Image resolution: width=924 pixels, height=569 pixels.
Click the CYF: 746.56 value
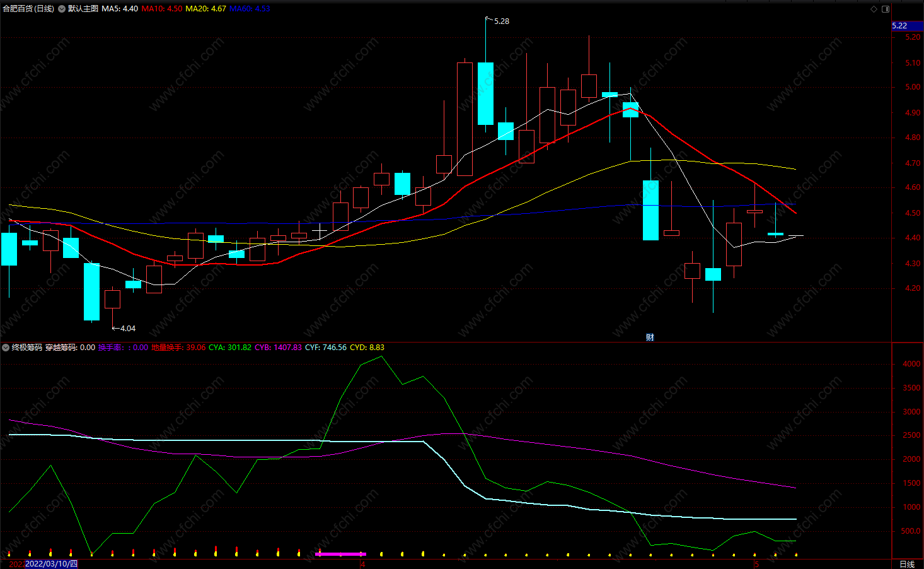click(326, 348)
